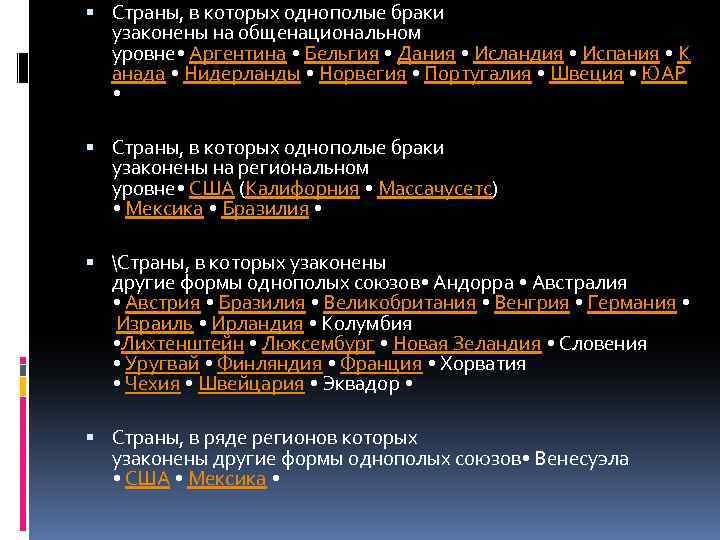Click the ЮАР link
The image size is (720, 540).
664,73
